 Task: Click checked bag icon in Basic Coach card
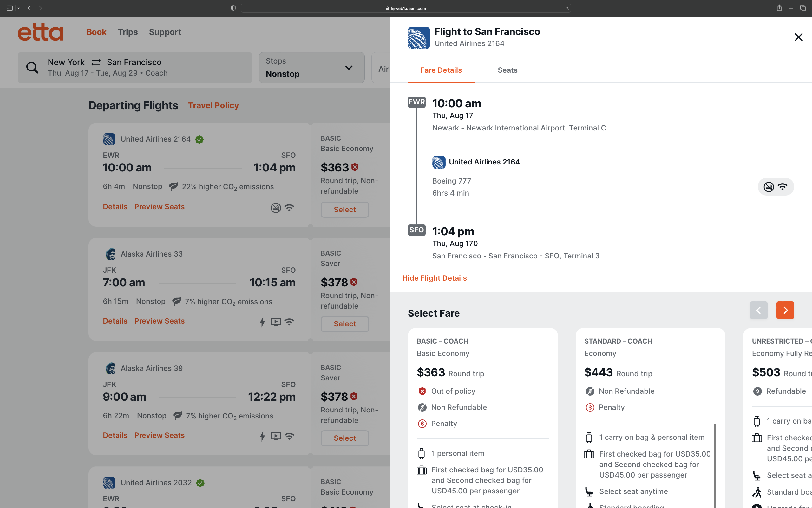422,470
